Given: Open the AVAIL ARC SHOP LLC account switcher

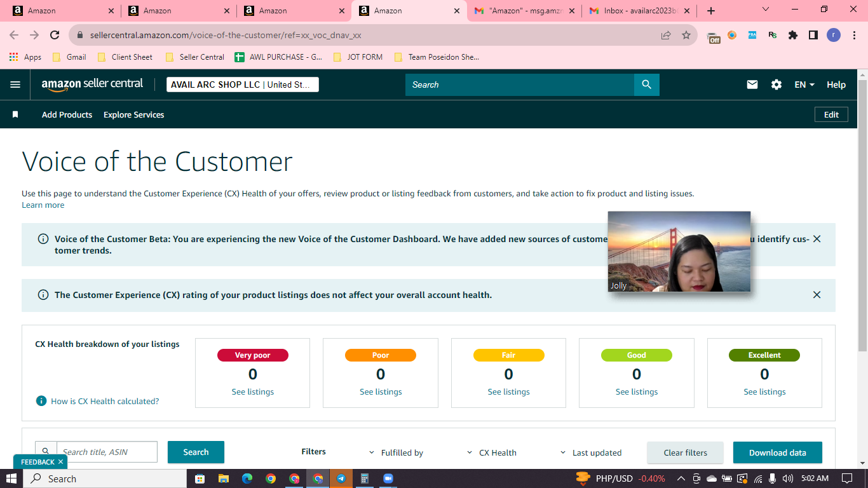Looking at the screenshot, I should pos(243,85).
